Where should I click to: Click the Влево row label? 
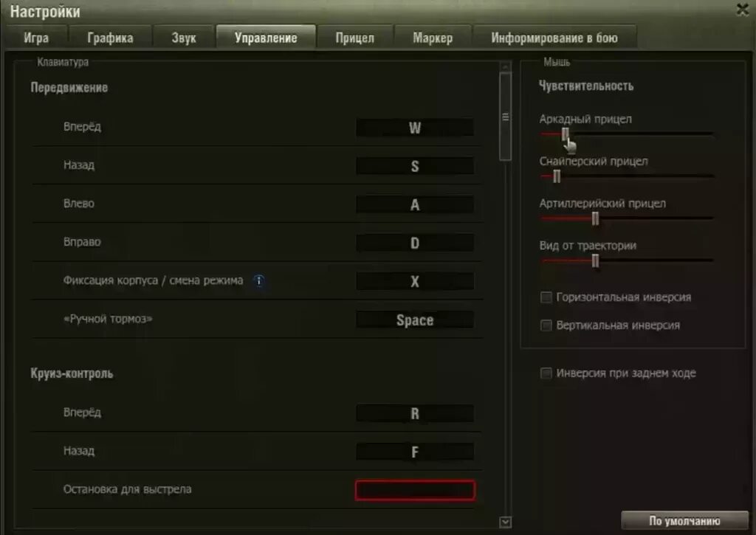point(78,204)
